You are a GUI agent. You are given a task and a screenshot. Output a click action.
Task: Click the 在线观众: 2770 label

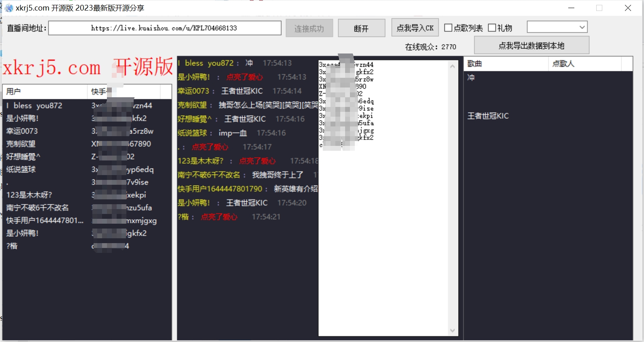click(x=431, y=47)
